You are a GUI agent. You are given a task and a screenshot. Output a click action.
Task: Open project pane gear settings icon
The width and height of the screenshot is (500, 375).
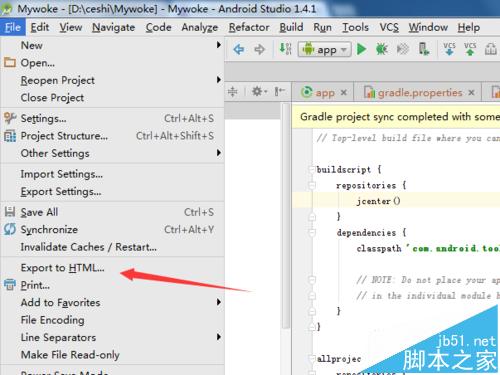259,91
